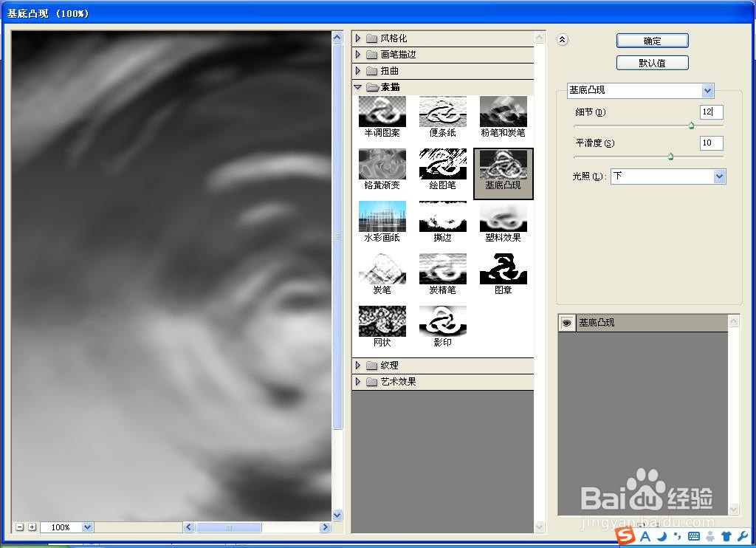The height and width of the screenshot is (548, 756).
Task: Click preview horizontal scrollbar left arrow
Action: [x=189, y=527]
